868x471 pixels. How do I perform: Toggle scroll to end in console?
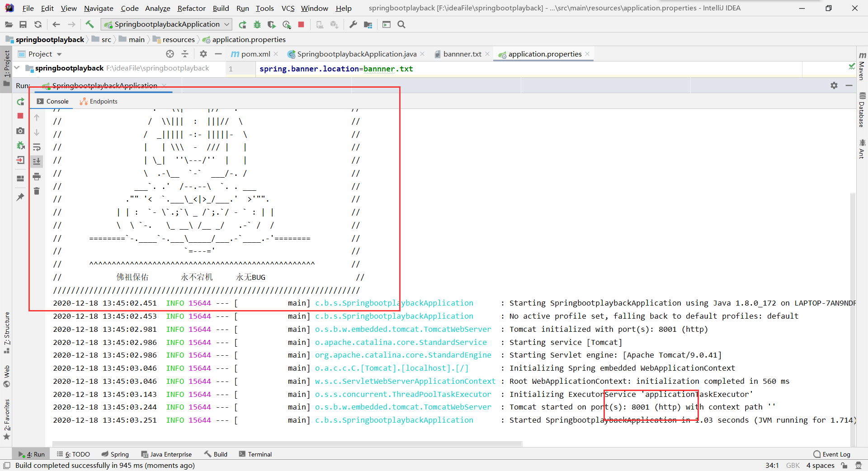[37, 161]
